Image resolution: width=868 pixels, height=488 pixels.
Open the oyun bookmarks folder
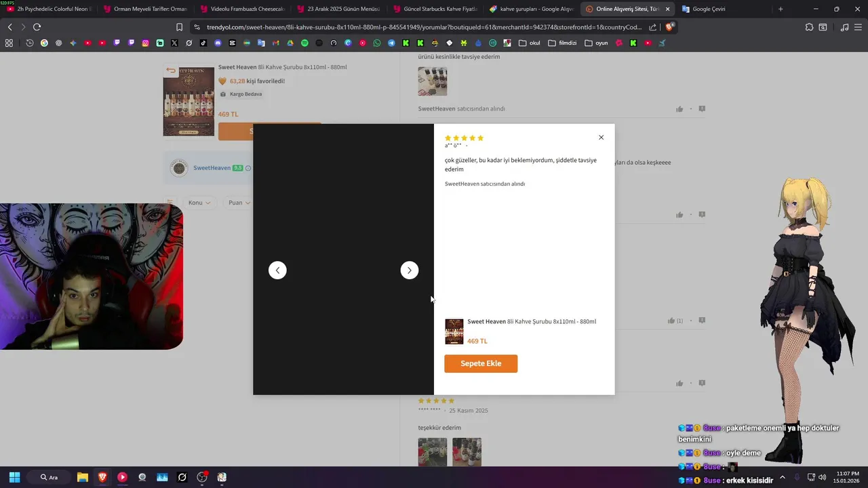point(597,43)
